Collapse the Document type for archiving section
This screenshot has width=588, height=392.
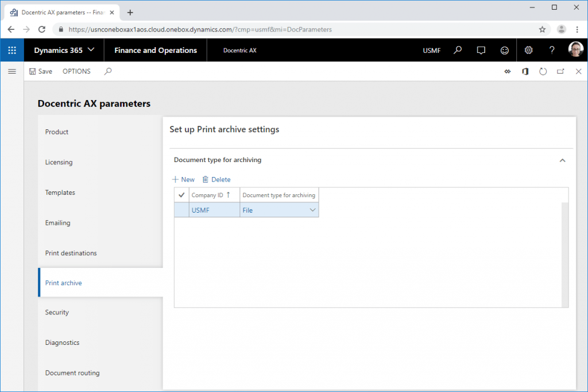click(x=563, y=160)
